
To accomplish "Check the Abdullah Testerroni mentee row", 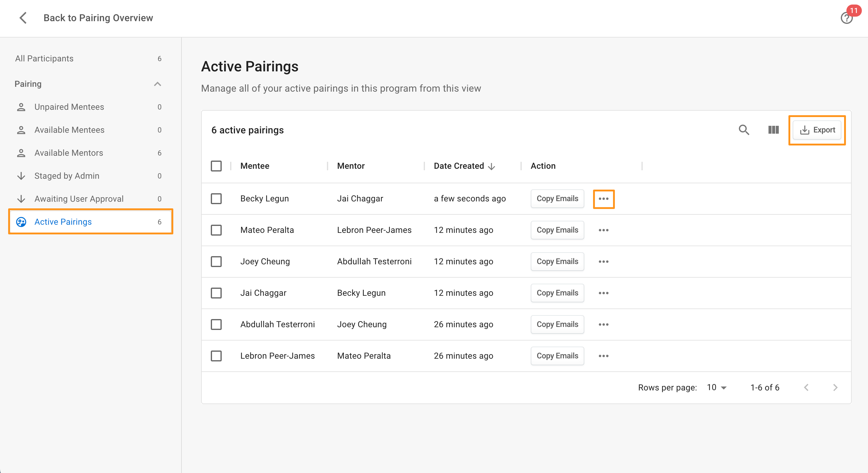I will (216, 325).
